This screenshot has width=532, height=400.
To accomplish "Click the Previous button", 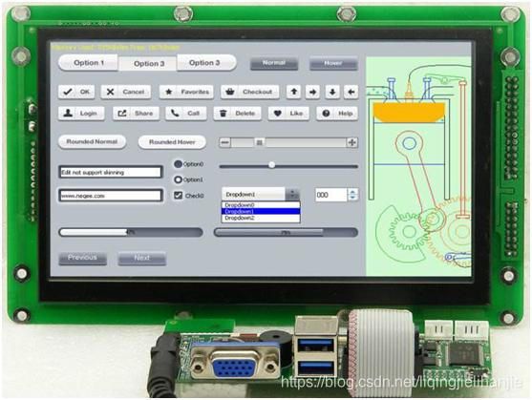I will pyautogui.click(x=82, y=259).
